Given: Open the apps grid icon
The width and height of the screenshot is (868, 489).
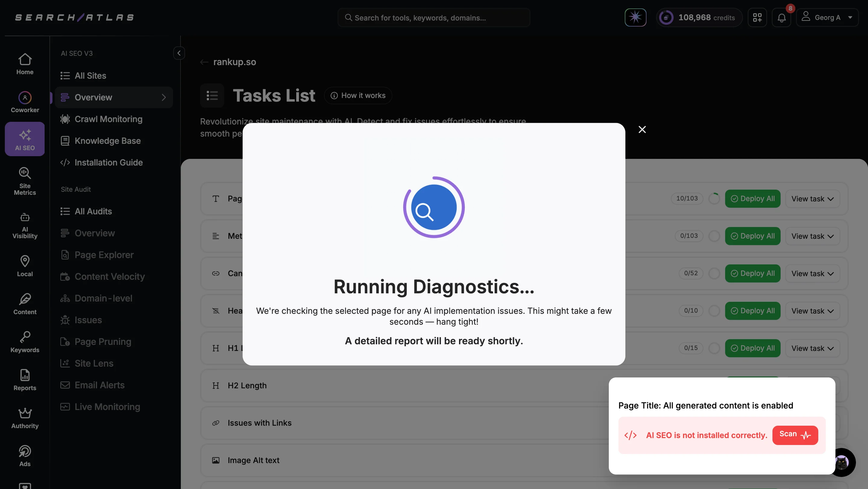Looking at the screenshot, I should point(757,17).
